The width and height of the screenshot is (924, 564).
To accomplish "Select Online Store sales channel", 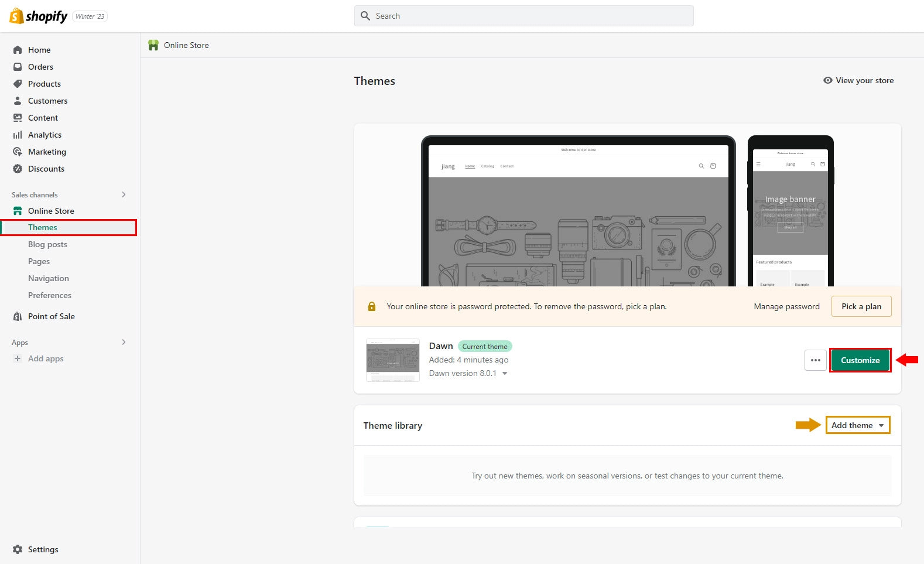I will coord(51,211).
